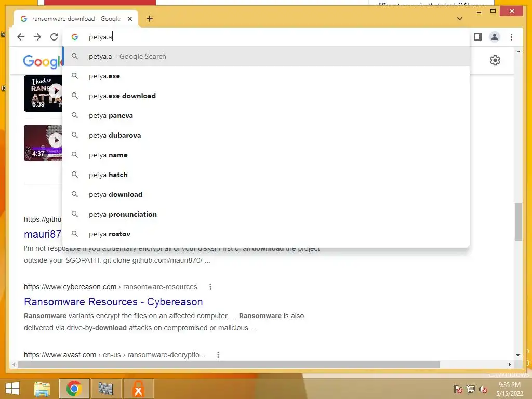This screenshot has height=399, width=532.
Task: Open Google quick settings gear
Action: (x=495, y=60)
